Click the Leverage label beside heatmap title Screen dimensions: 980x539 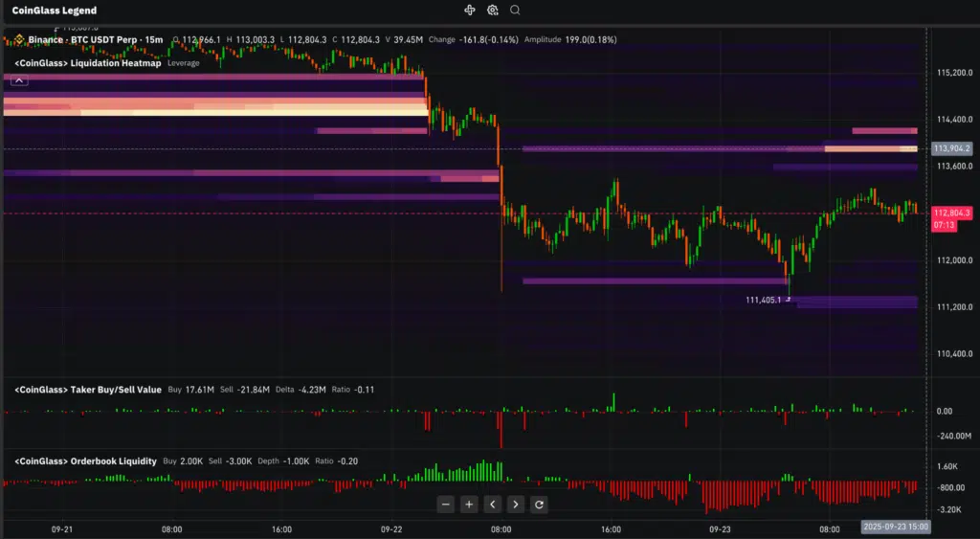(x=184, y=63)
